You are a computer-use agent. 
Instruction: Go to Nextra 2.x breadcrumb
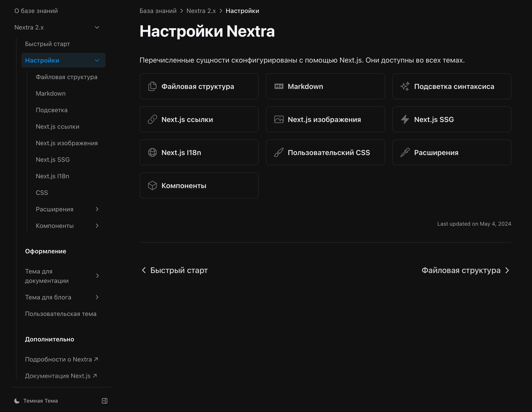pyautogui.click(x=201, y=11)
